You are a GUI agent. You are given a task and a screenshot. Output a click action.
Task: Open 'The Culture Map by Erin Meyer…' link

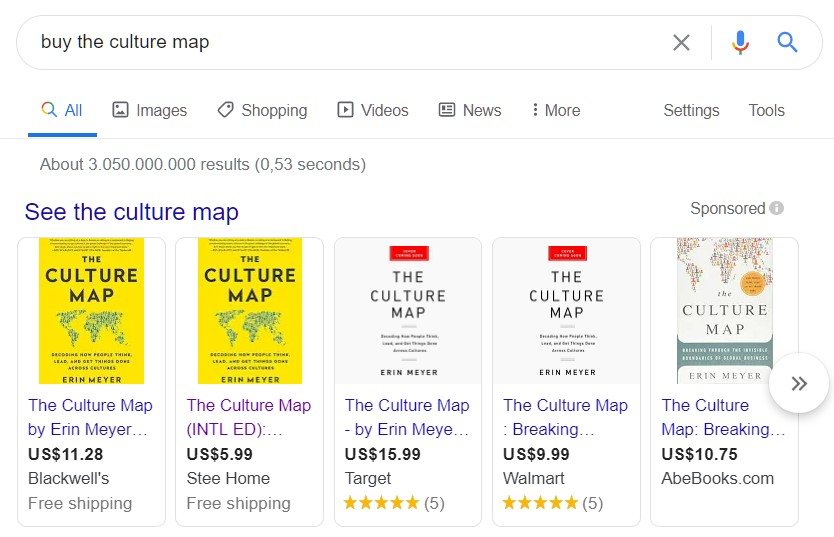point(90,417)
